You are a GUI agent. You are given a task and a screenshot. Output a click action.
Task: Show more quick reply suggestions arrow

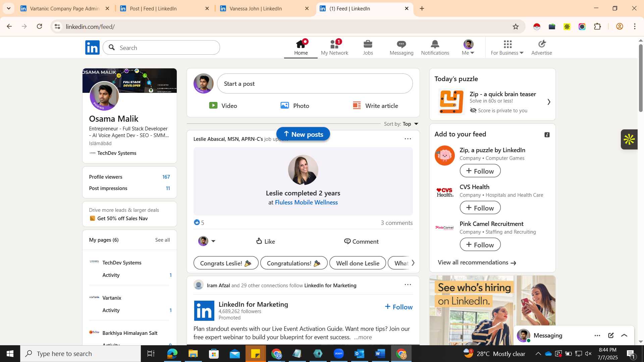(x=413, y=263)
